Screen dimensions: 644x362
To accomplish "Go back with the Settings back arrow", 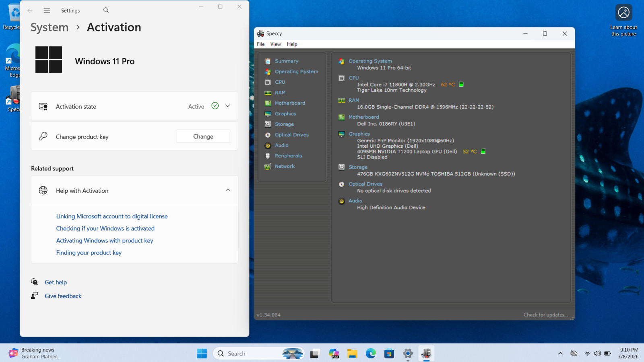I will click(x=30, y=10).
